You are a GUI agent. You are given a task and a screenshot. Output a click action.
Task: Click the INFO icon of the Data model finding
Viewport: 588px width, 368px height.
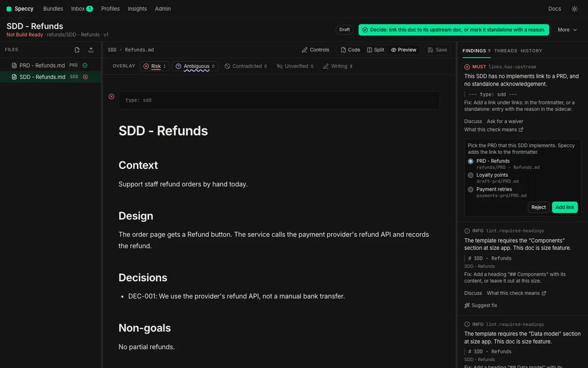click(x=467, y=324)
